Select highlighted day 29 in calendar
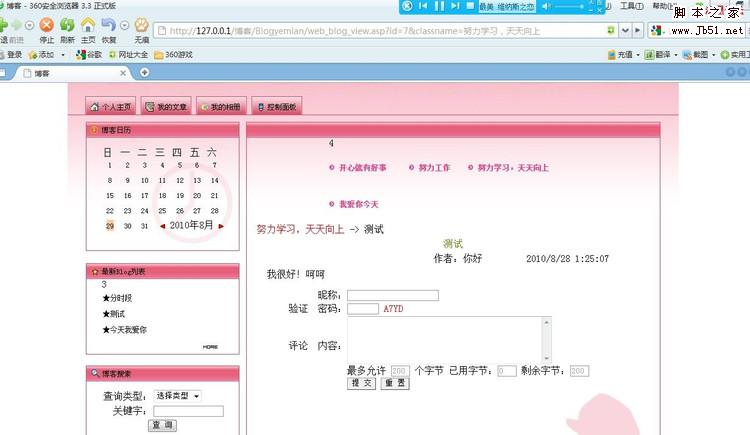The image size is (750, 435). coord(110,226)
